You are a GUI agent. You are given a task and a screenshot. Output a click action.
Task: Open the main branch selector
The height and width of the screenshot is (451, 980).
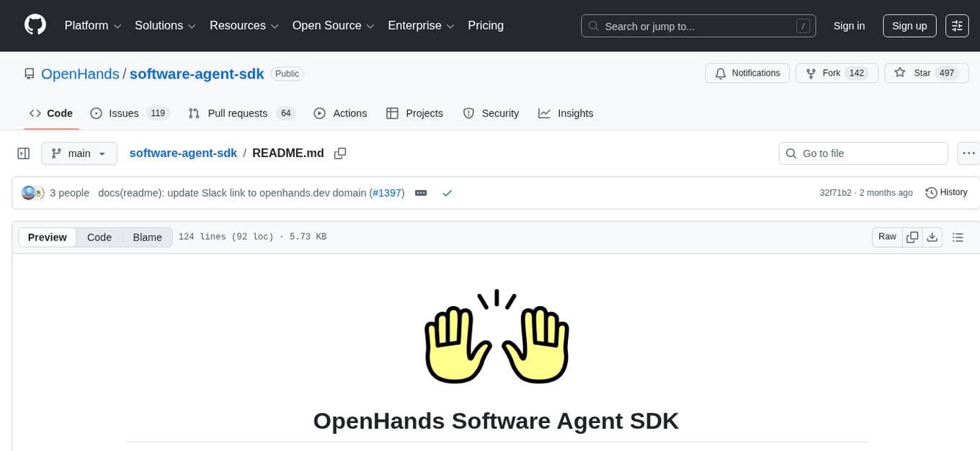pyautogui.click(x=79, y=153)
